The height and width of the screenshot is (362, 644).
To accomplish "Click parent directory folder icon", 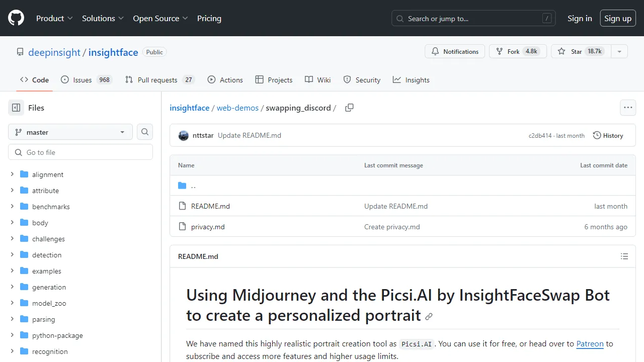I will point(182,186).
